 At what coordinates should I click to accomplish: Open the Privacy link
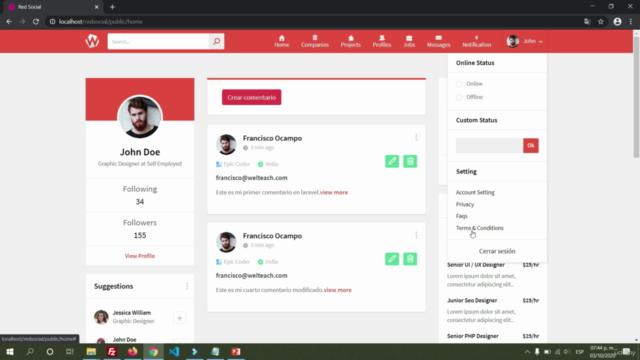(465, 204)
